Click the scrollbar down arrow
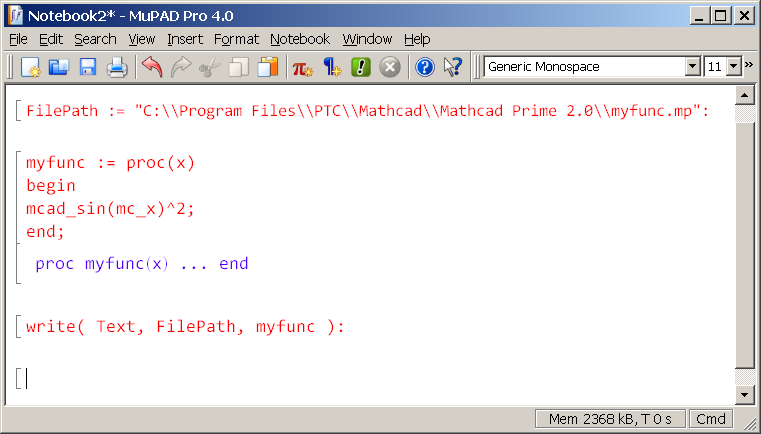 tap(744, 394)
